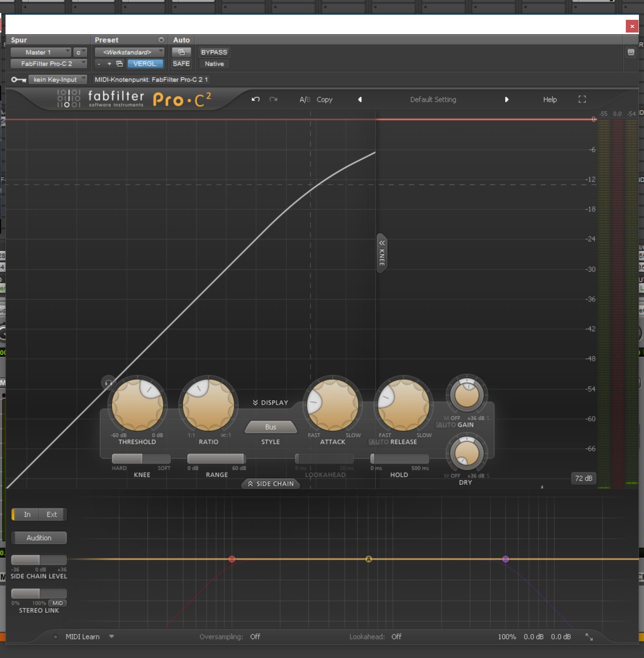Open the Help menu
This screenshot has height=658, width=644.
point(549,100)
